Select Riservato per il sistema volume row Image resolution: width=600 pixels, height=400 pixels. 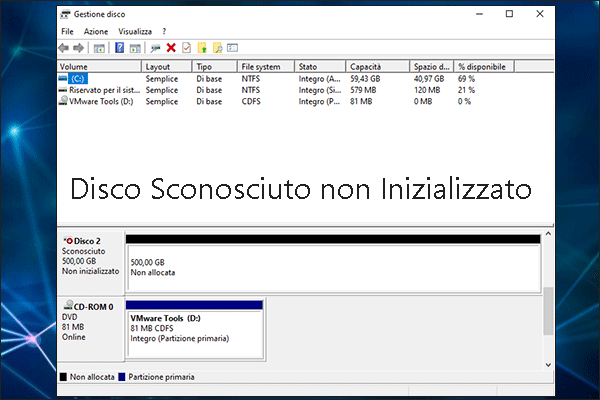(100, 89)
